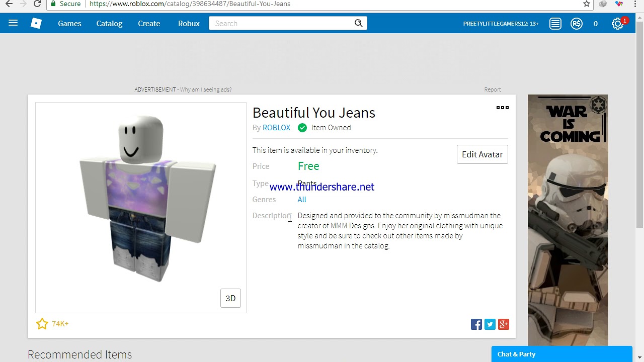Click the avatar preview thumbnail

tap(141, 208)
